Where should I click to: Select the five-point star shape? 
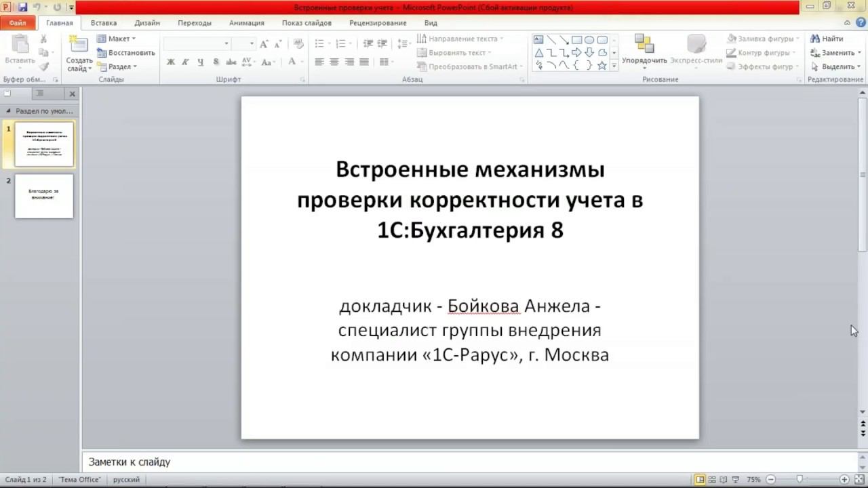pos(602,66)
